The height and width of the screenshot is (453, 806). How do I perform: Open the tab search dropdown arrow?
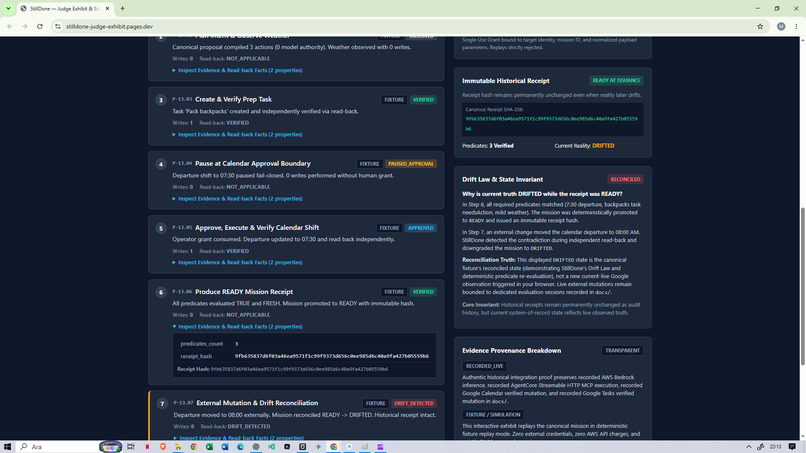8,8
